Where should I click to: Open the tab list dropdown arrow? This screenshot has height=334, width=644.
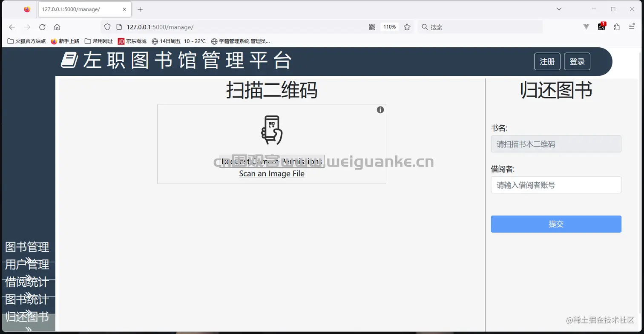(558, 9)
